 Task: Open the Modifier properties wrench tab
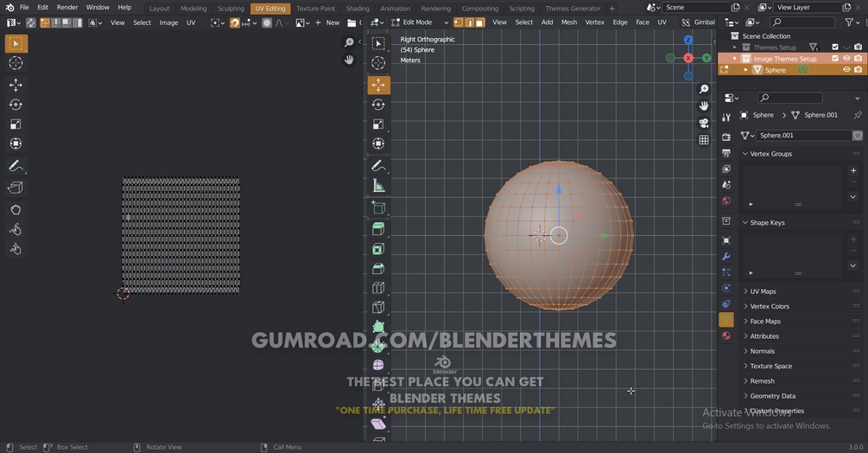coord(726,257)
